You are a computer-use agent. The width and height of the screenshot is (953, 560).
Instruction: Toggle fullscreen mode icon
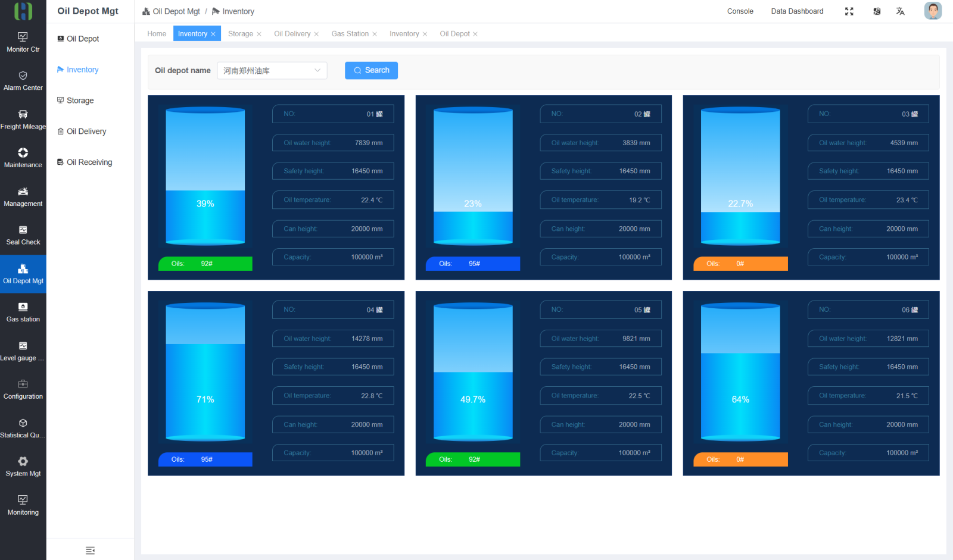849,11
